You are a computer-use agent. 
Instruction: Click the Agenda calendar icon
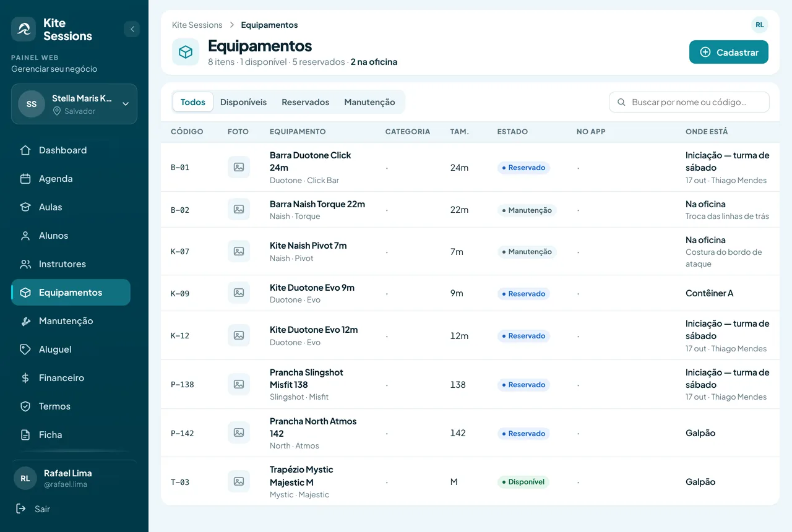25,179
